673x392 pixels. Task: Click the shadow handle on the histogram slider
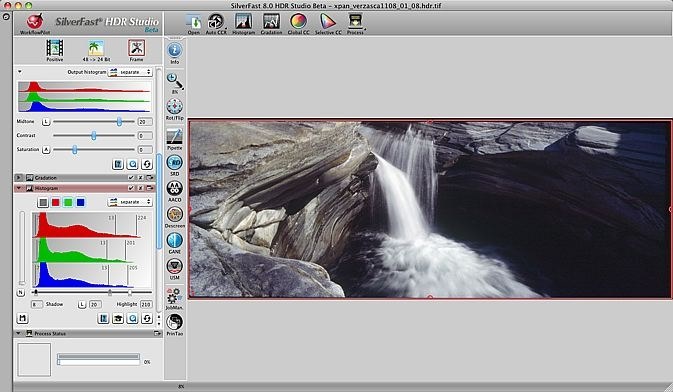pyautogui.click(x=36, y=292)
